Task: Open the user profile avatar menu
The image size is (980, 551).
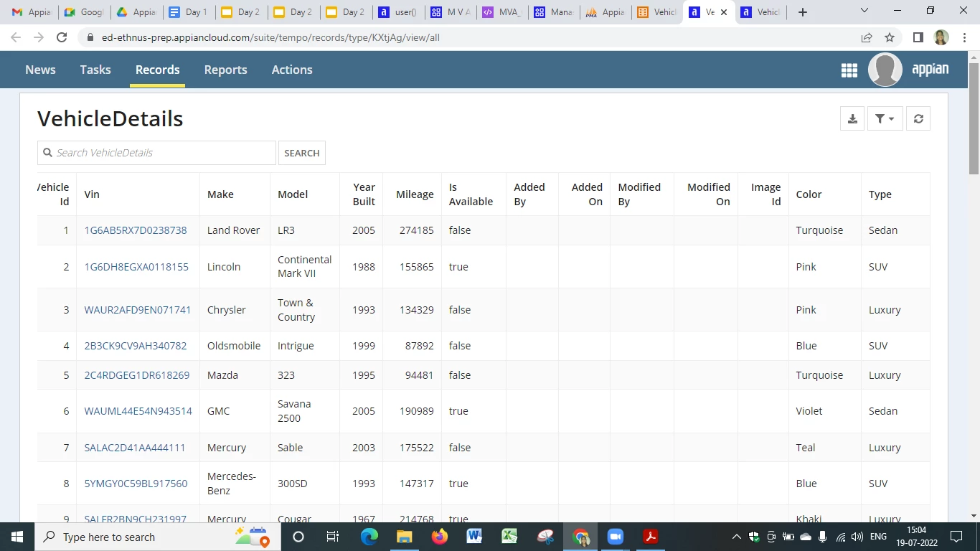Action: point(885,70)
